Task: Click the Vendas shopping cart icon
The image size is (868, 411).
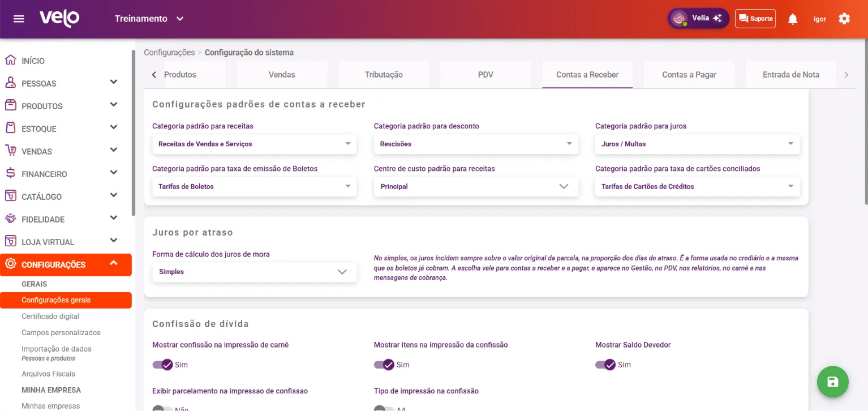Action: (x=10, y=151)
